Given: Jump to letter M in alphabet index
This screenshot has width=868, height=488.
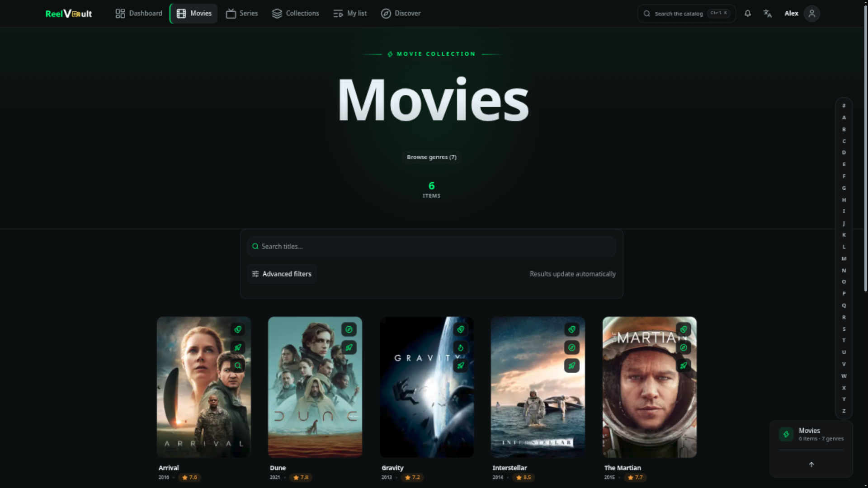Looking at the screenshot, I should pos(844,258).
